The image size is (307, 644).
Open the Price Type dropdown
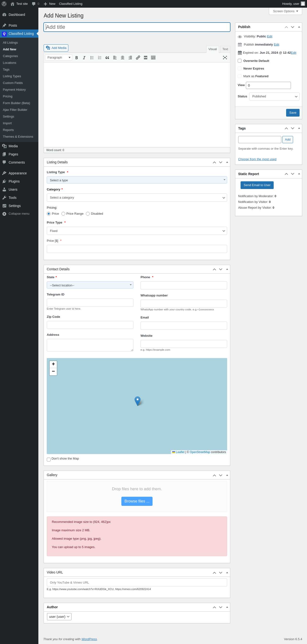click(137, 231)
